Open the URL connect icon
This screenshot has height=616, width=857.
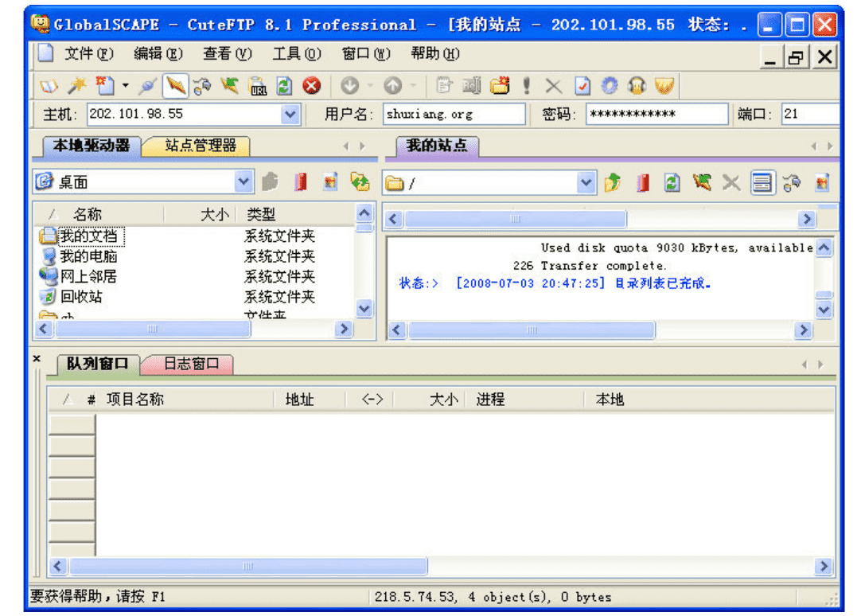[x=258, y=86]
